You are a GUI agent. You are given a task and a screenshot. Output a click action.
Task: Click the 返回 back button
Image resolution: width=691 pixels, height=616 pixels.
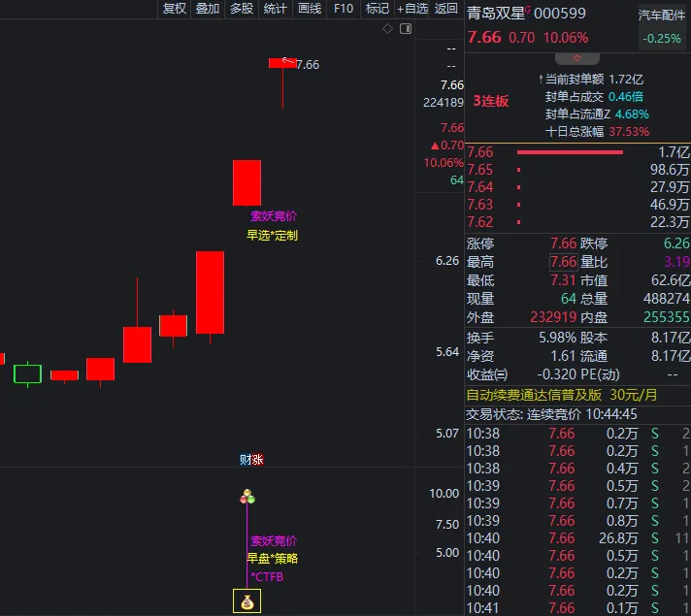pos(446,9)
